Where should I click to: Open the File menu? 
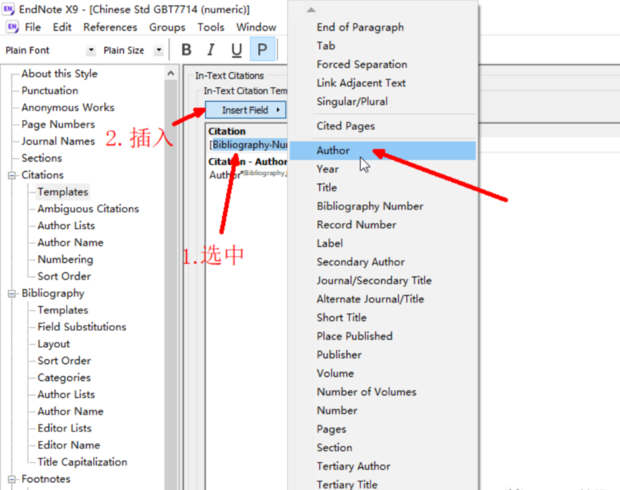[x=32, y=27]
